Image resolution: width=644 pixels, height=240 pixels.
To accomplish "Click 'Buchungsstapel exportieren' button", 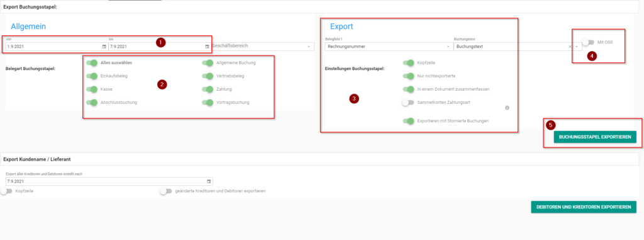I will pyautogui.click(x=595, y=137).
